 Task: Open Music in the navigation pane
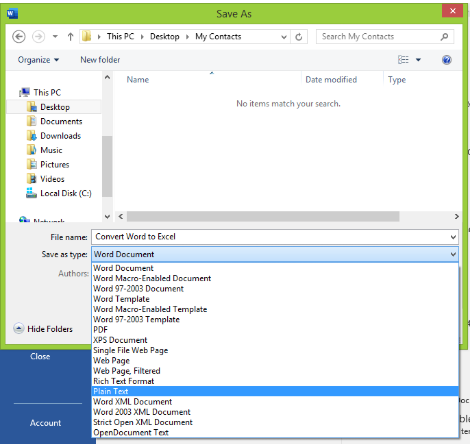pos(51,150)
